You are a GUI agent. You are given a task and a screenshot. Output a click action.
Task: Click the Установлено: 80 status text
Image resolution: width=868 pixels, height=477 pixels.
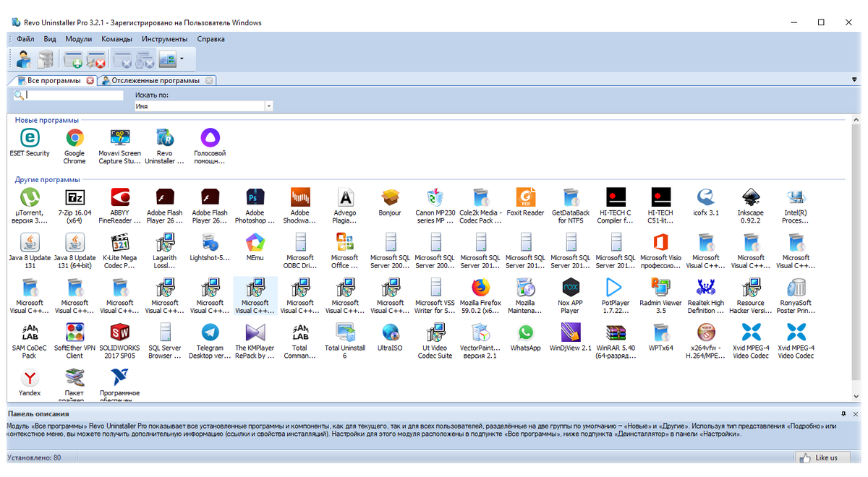click(35, 457)
